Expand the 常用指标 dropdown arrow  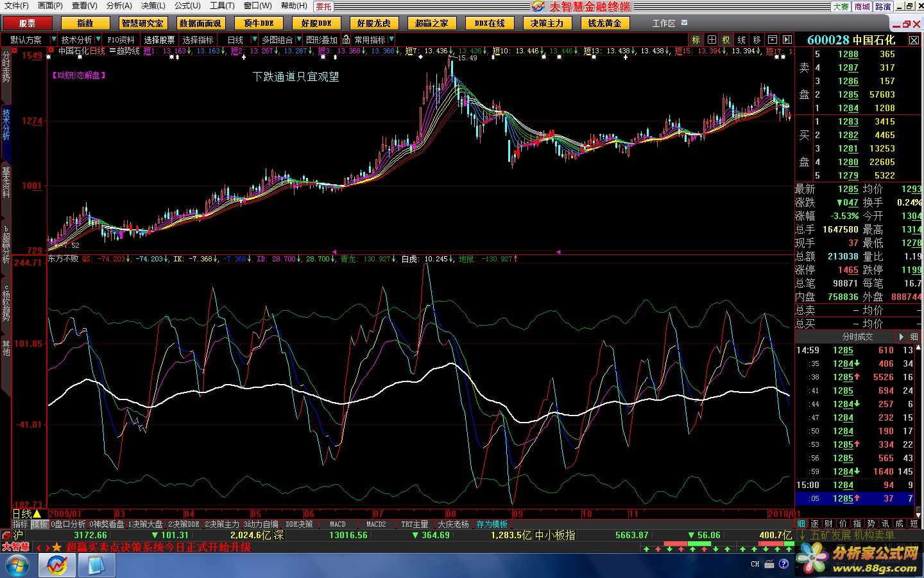391,40
